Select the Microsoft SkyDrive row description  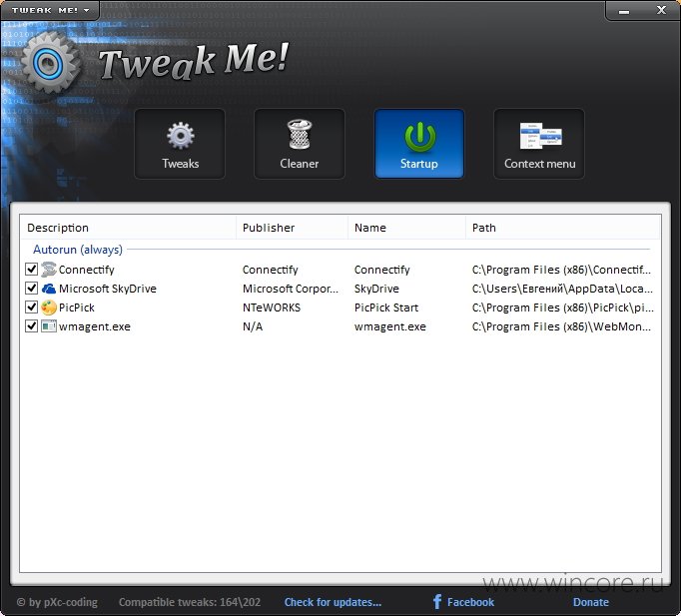[x=107, y=289]
